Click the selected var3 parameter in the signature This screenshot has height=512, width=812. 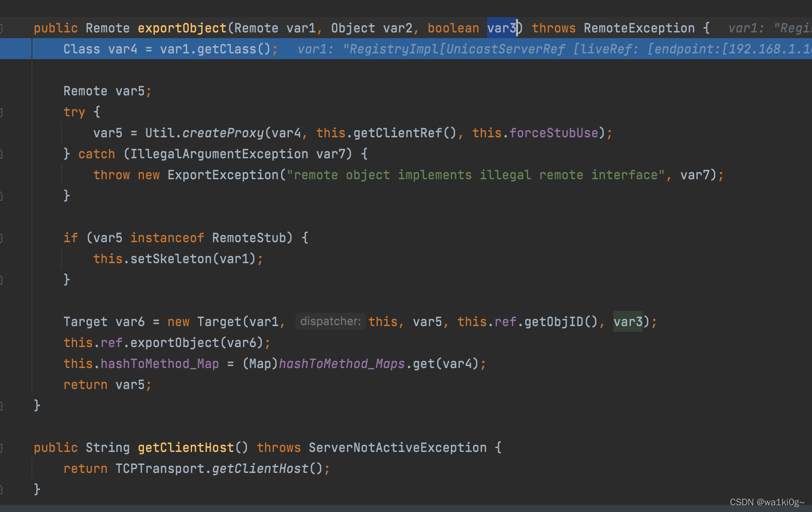tap(502, 28)
